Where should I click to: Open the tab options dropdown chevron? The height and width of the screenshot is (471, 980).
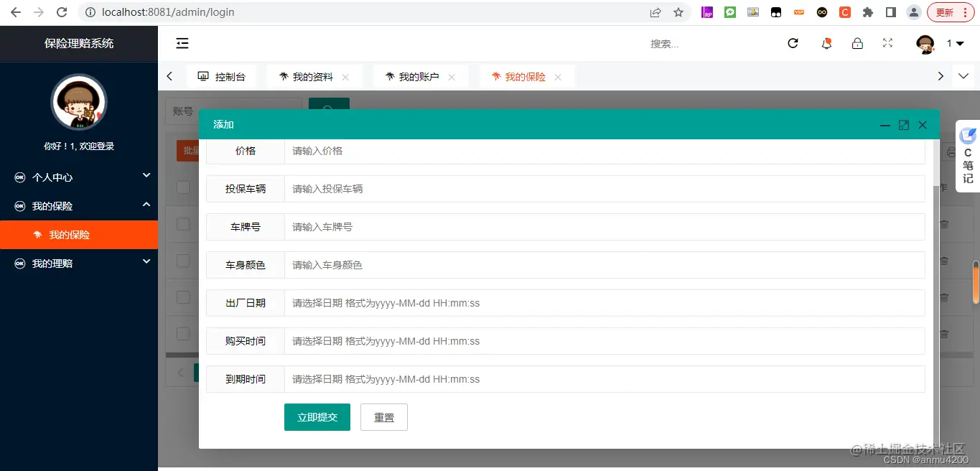click(964, 76)
